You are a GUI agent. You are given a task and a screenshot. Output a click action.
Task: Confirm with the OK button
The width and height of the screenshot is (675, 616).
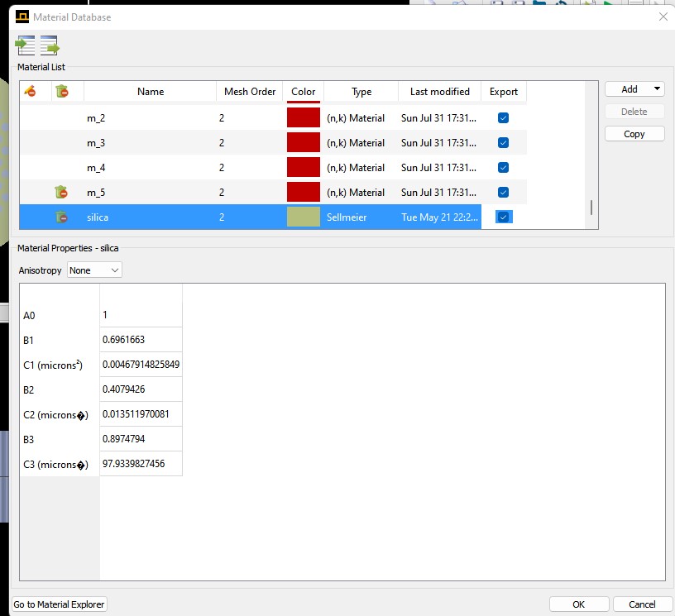[x=578, y=604]
